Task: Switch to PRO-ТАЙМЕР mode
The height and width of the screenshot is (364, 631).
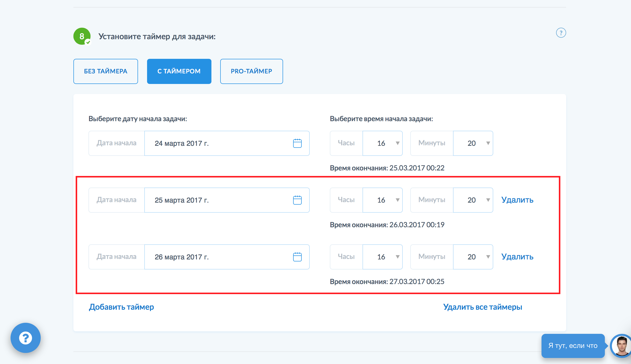Action: [x=251, y=71]
